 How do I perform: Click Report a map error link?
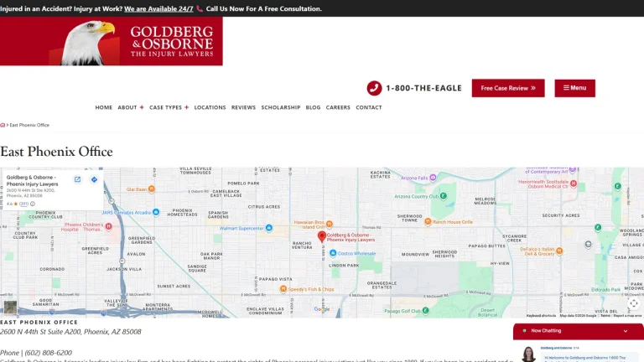(627, 316)
